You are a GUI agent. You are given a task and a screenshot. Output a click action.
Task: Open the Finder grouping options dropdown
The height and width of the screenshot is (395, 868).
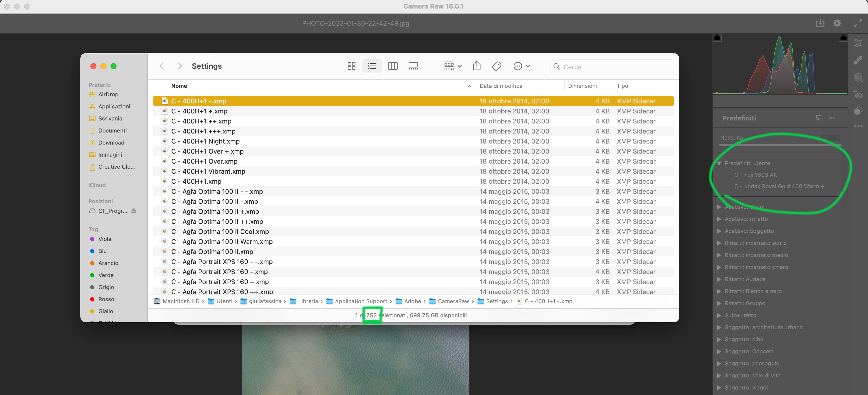pos(453,66)
